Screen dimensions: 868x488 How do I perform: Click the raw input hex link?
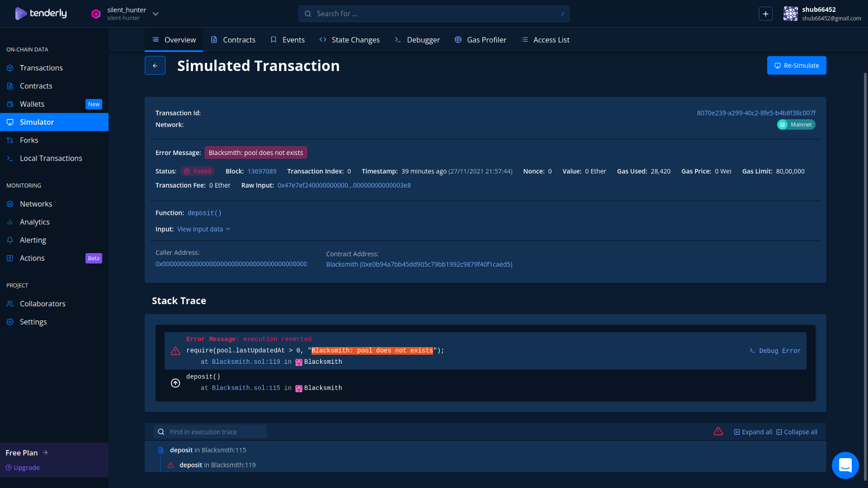344,185
